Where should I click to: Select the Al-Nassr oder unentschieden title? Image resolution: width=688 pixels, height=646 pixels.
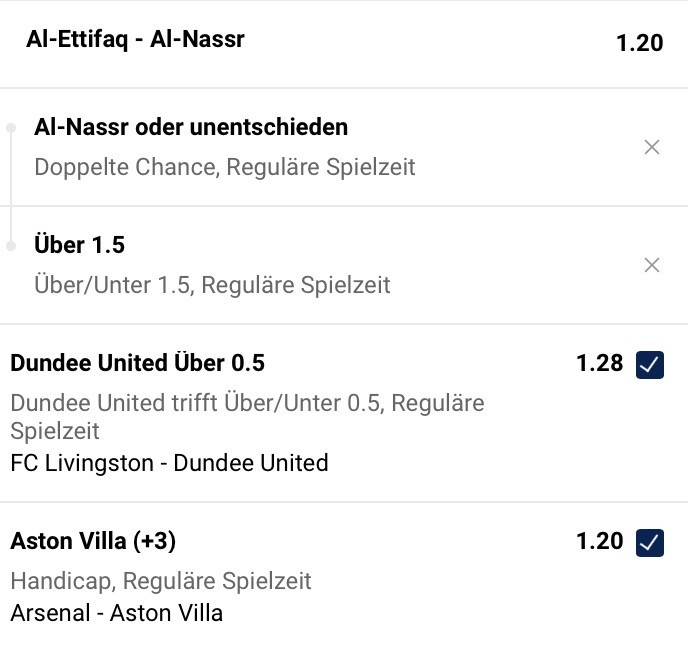pos(191,127)
